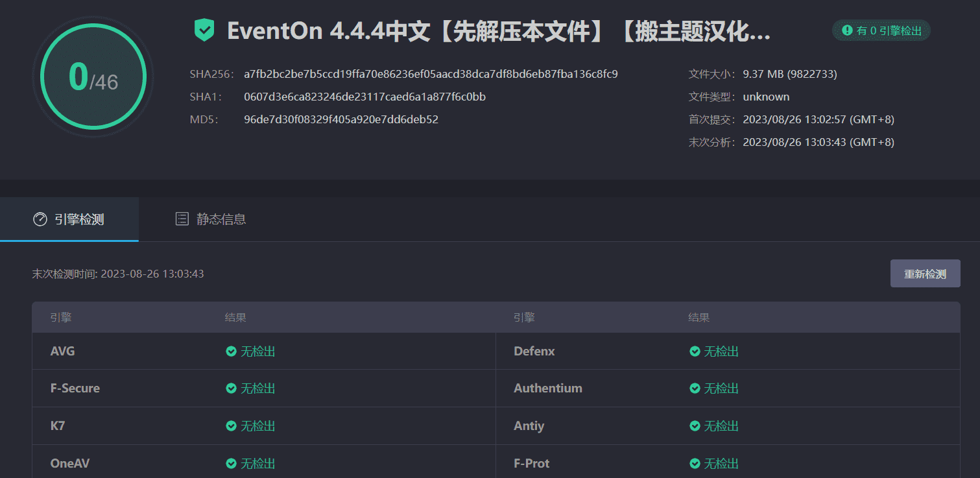The width and height of the screenshot is (980, 478).
Task: Open the 引擎检测 tab
Action: click(69, 219)
